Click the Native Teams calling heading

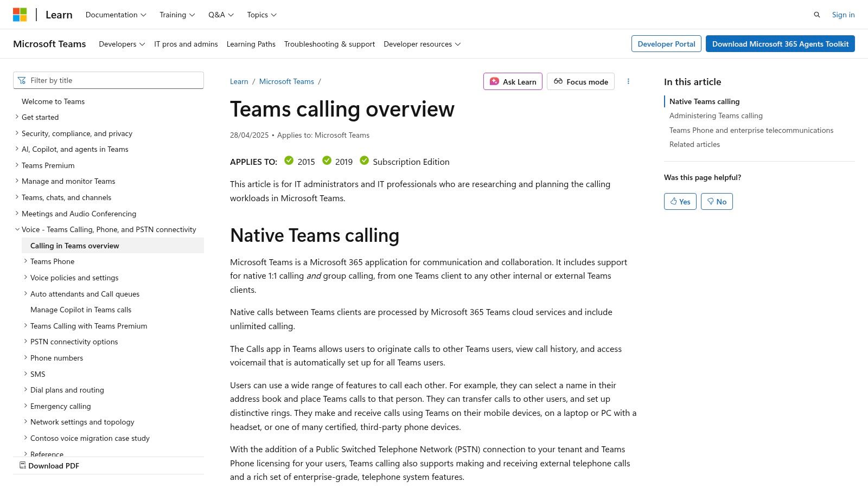[315, 235]
